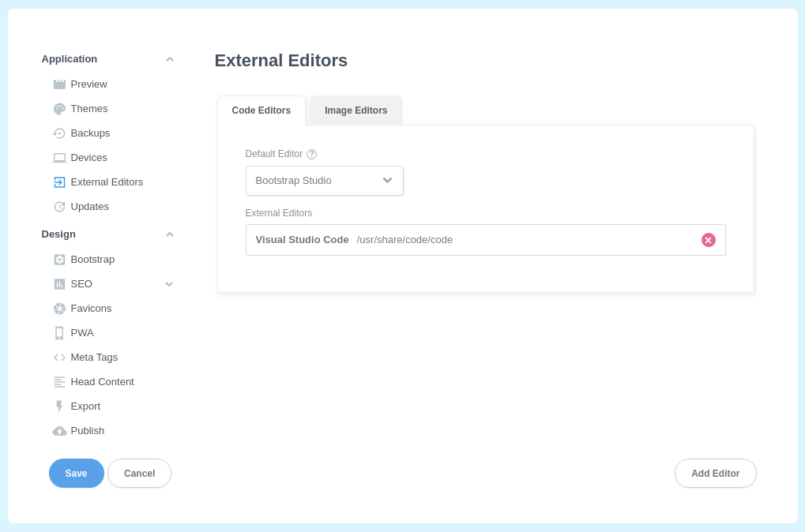Viewport: 805px width, 532px height.
Task: Expand the SEO submenu
Action: (x=169, y=284)
